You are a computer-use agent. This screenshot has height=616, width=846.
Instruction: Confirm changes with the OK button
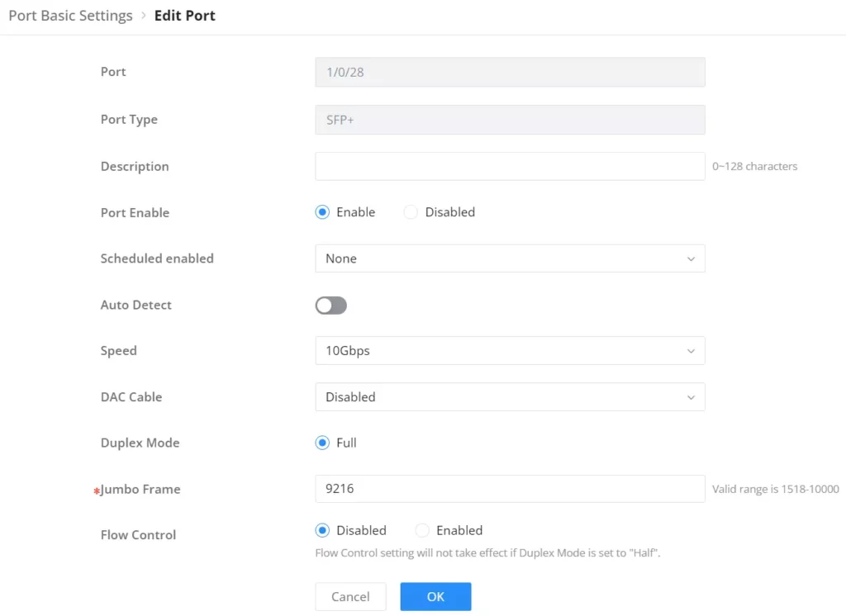[435, 596]
